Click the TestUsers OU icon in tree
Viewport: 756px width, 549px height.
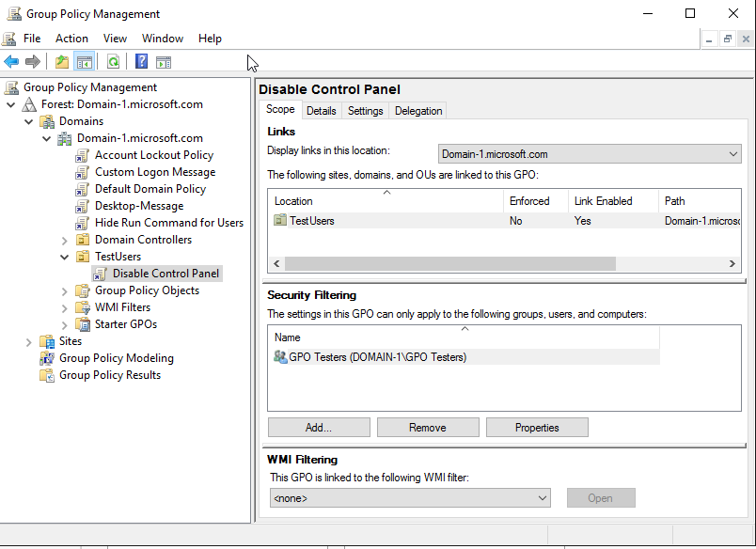tap(83, 257)
